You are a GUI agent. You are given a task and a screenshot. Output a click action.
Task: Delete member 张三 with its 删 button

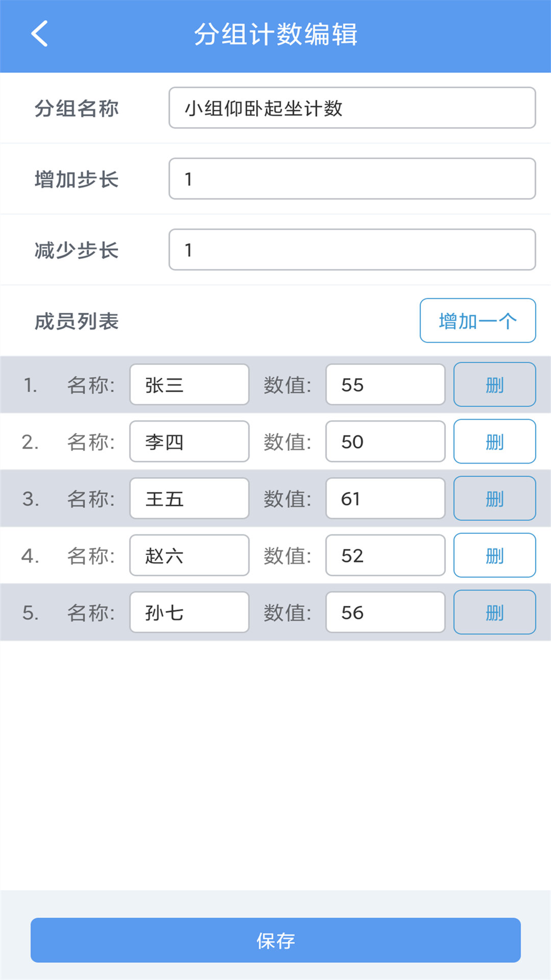click(x=494, y=384)
